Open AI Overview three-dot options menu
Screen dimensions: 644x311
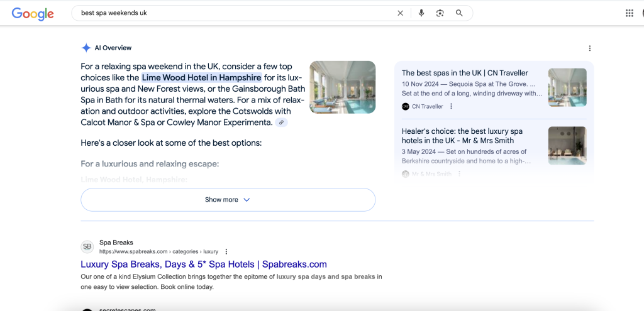(x=590, y=48)
